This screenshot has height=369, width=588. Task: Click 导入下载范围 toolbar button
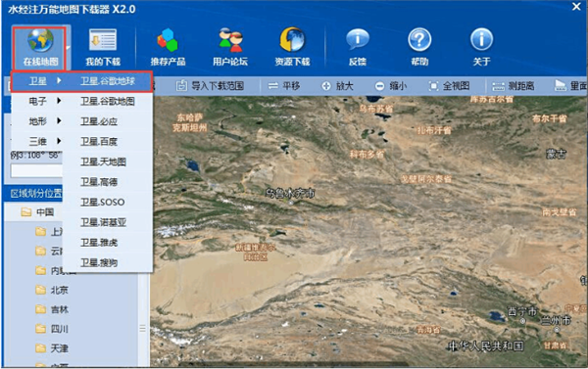click(210, 86)
